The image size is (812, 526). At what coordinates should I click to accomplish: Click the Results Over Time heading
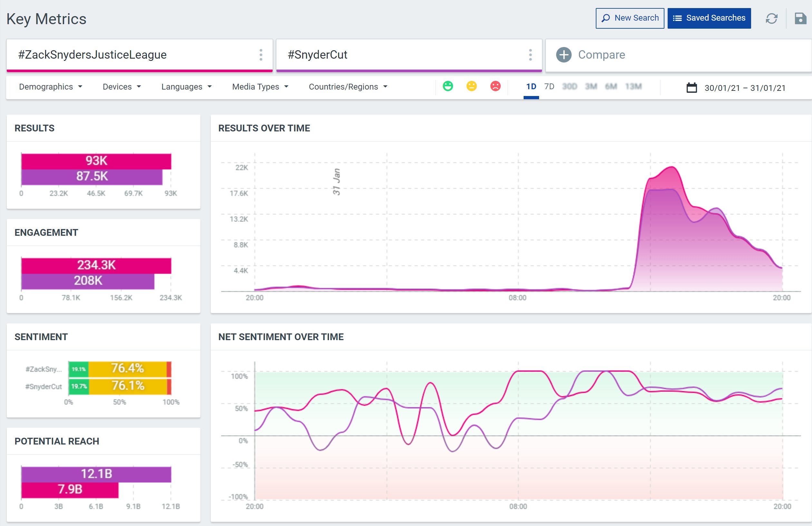coord(264,128)
